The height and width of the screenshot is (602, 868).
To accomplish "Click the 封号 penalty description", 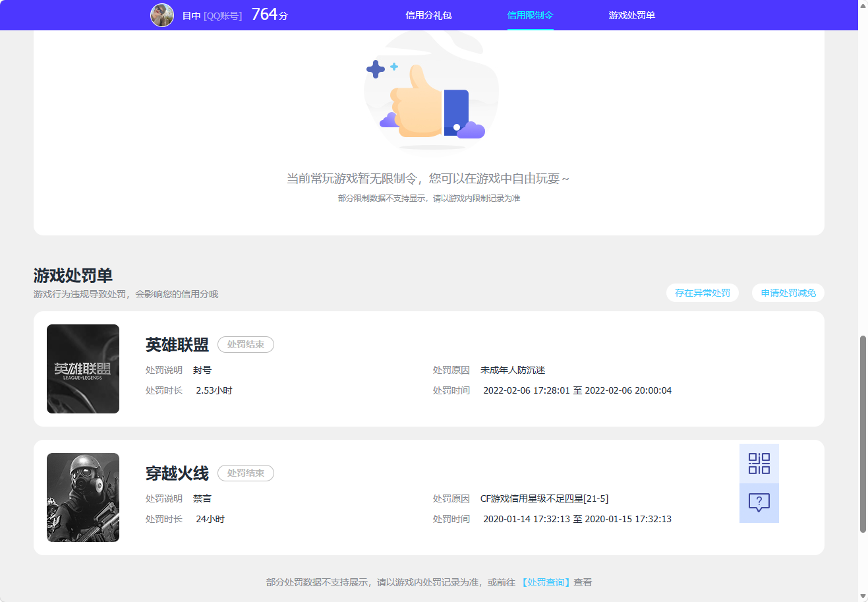I will [202, 370].
